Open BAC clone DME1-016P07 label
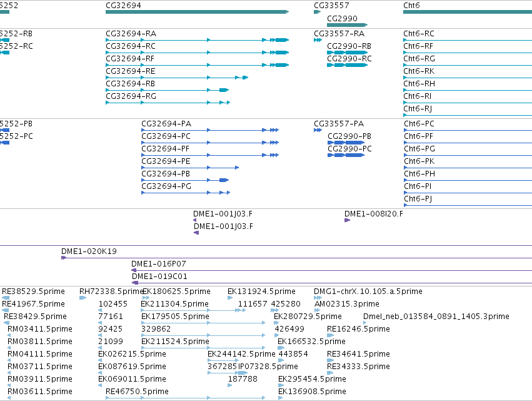The image size is (532, 401). click(158, 264)
